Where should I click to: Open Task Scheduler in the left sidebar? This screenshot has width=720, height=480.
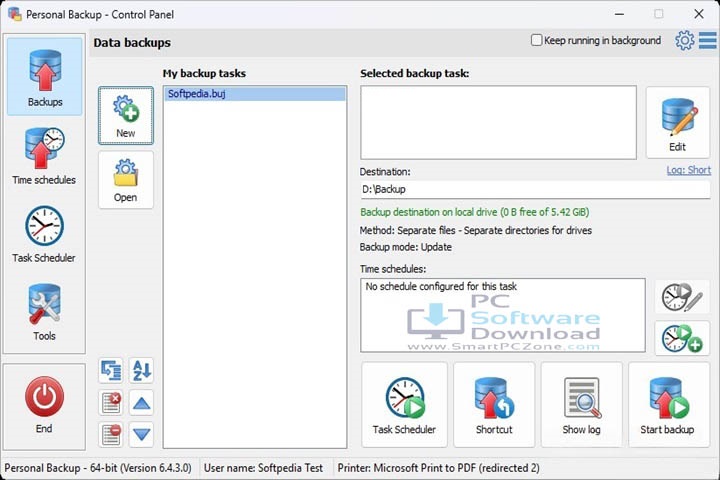click(45, 234)
